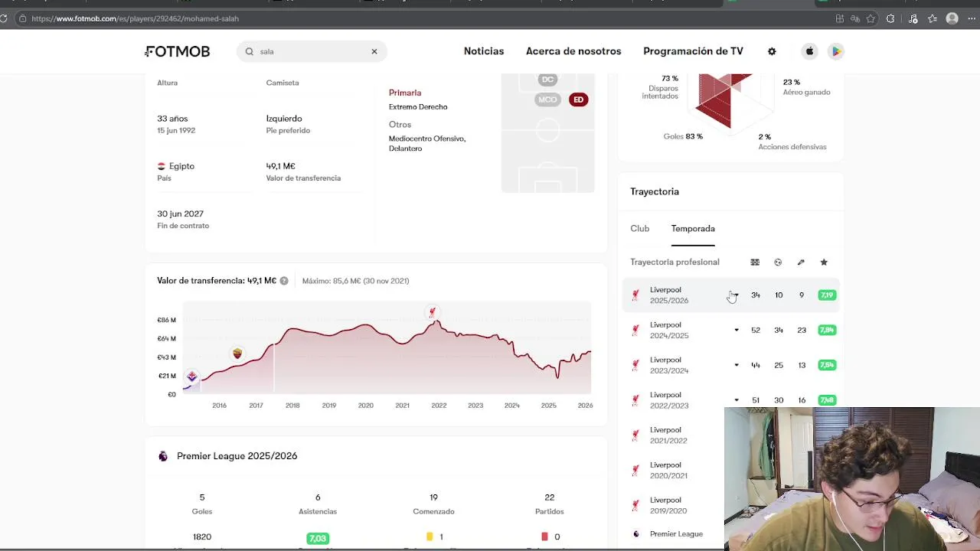
Task: Click the matches played column icon
Action: [755, 262]
